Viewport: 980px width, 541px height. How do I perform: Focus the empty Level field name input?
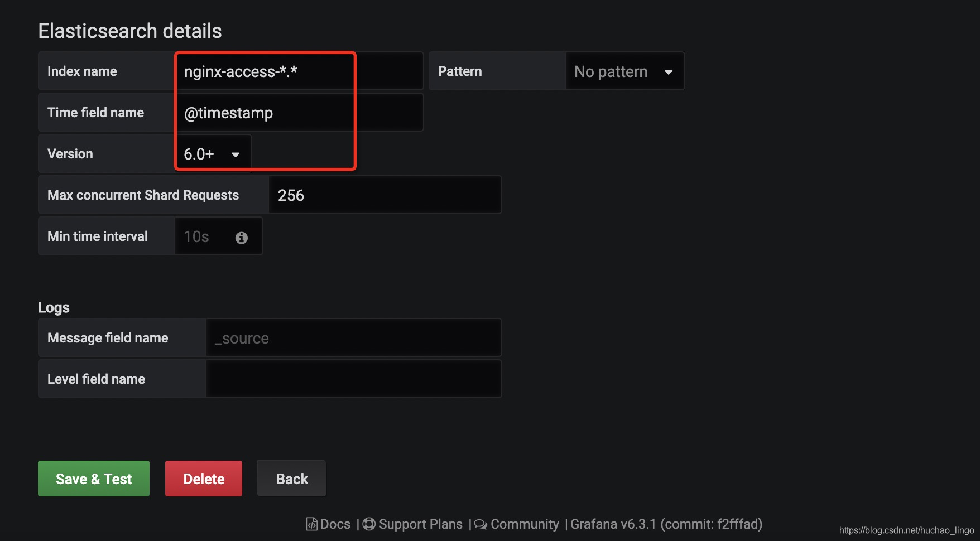pyautogui.click(x=354, y=379)
